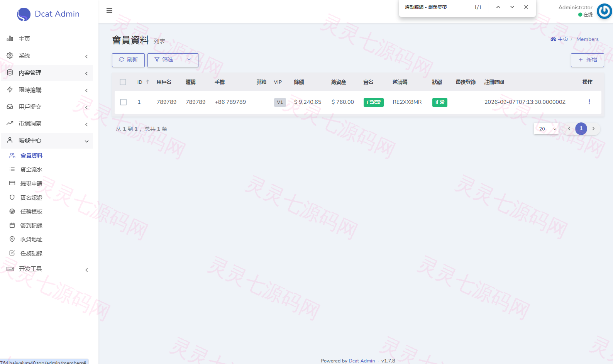The width and height of the screenshot is (613, 364).
Task: Click the 新增 add button
Action: [588, 60]
